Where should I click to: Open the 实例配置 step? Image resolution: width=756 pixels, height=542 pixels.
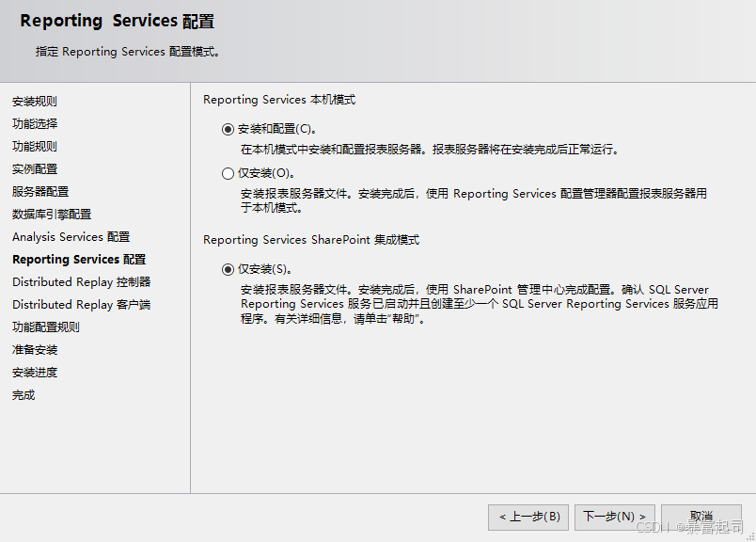[x=35, y=169]
